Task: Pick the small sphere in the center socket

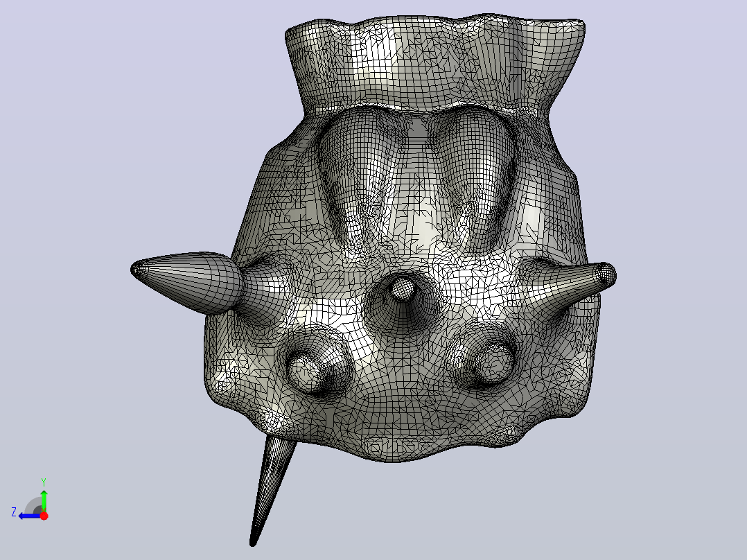Action: click(x=403, y=288)
